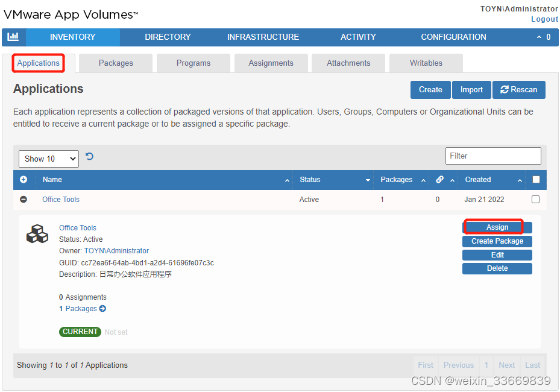This screenshot has height=392, width=560.
Task: Click the 'Not set' text beside CURRENT
Action: [116, 332]
